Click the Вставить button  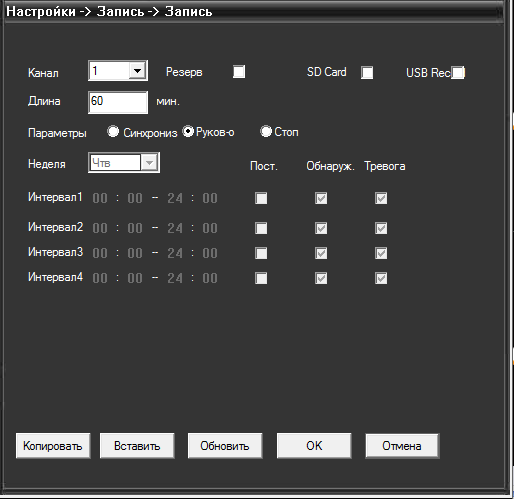[x=137, y=446]
